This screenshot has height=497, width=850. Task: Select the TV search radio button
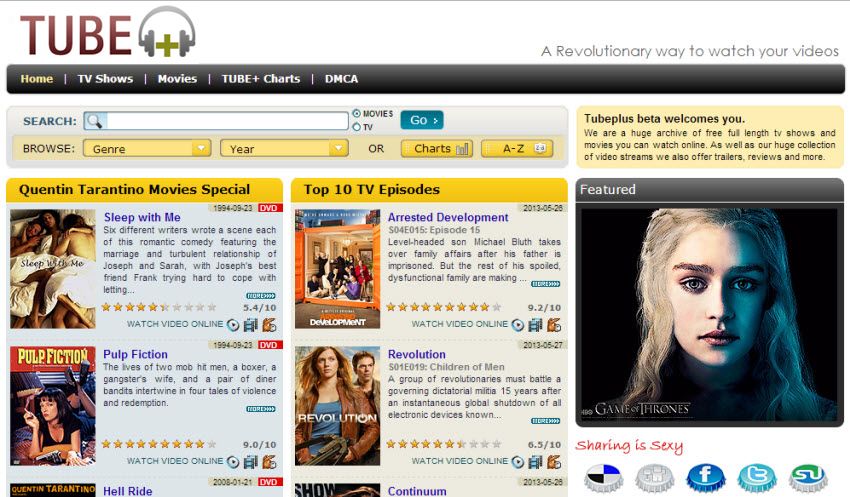[x=356, y=127]
